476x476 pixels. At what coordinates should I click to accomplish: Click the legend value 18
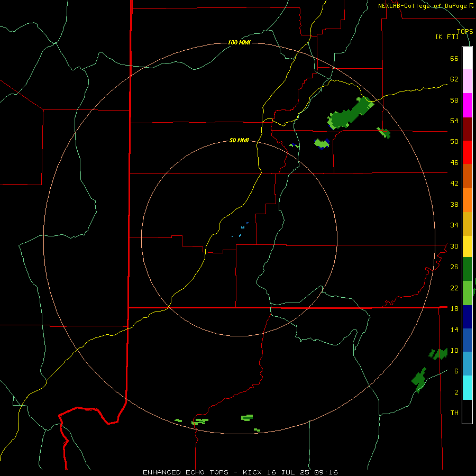(x=454, y=308)
